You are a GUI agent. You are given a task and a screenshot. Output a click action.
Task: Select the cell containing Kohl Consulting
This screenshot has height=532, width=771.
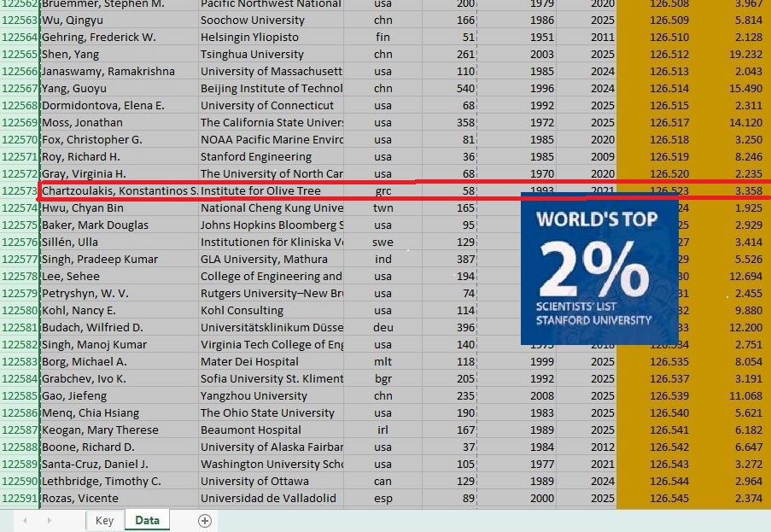[x=271, y=310]
